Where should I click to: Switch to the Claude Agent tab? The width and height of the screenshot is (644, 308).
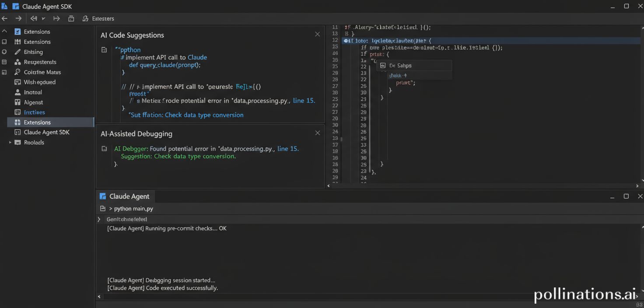[125, 196]
